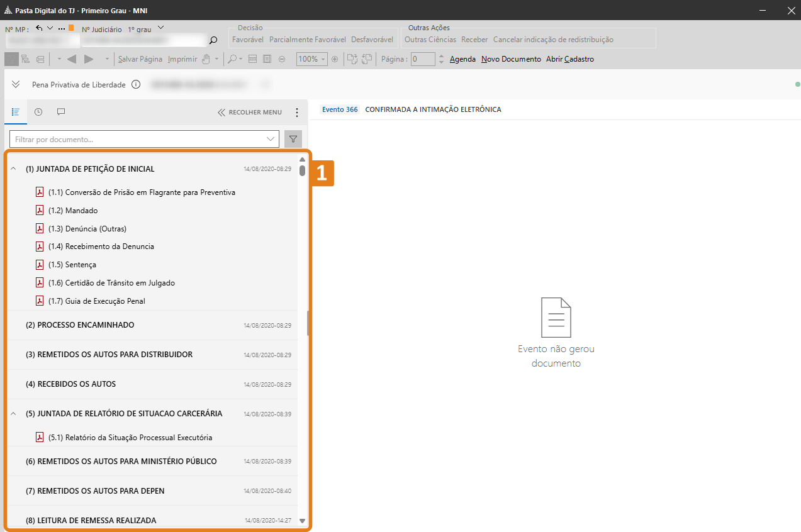Collapse event (1) JUNTADA DE PETIÇÃO DE INICIAL

pyautogui.click(x=13, y=169)
